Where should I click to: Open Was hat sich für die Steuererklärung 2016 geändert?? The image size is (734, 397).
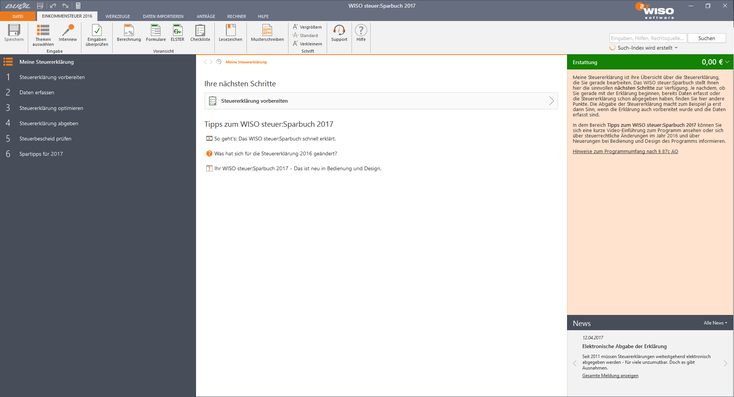(275, 154)
